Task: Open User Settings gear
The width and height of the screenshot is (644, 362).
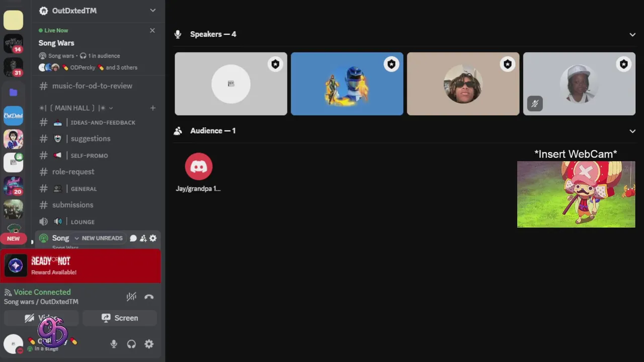Action: click(149, 344)
